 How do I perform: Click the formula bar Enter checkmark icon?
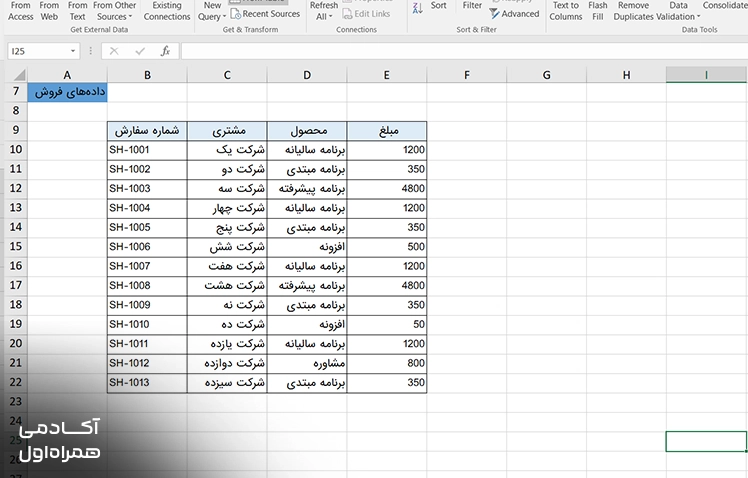coord(140,51)
